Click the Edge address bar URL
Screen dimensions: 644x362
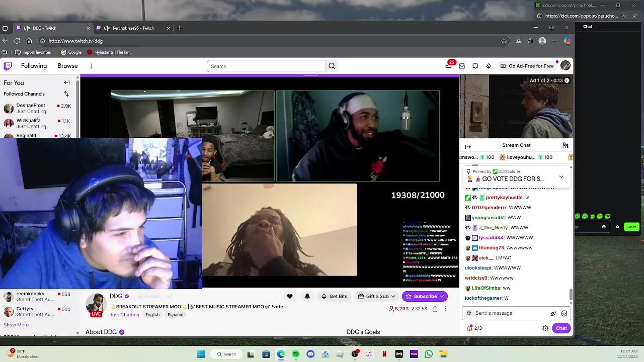(x=75, y=41)
